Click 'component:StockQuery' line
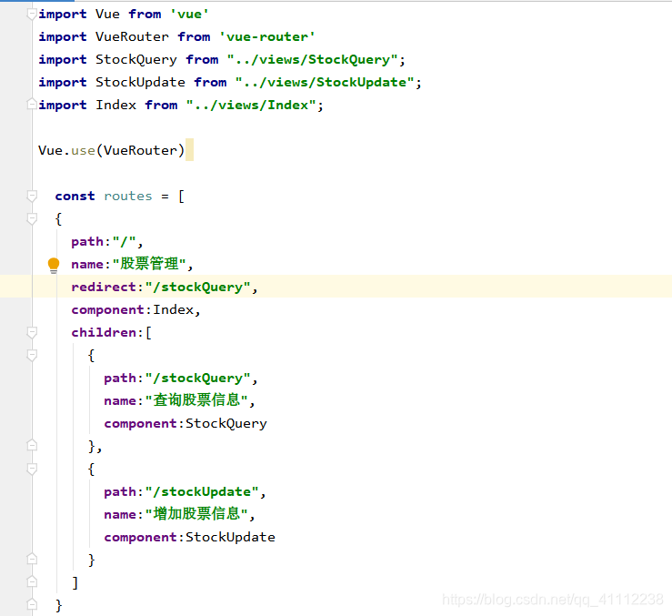Screen dimensions: 672x616 click(x=186, y=423)
